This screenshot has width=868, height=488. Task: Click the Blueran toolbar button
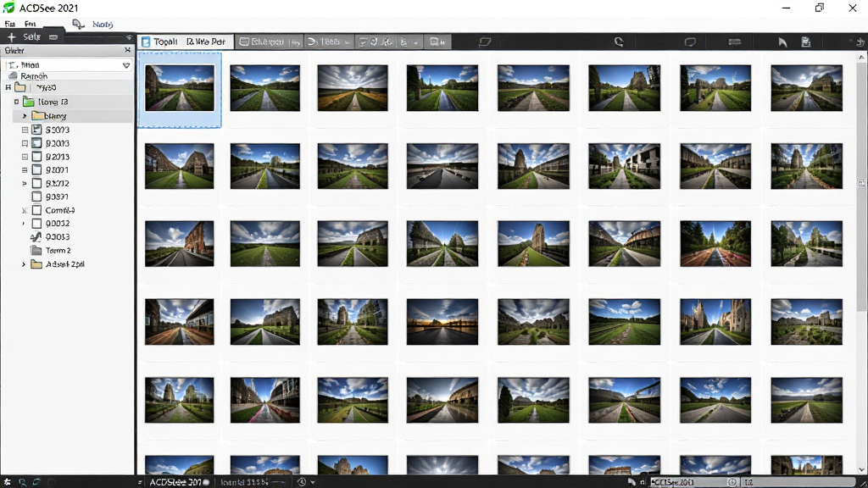[270, 42]
